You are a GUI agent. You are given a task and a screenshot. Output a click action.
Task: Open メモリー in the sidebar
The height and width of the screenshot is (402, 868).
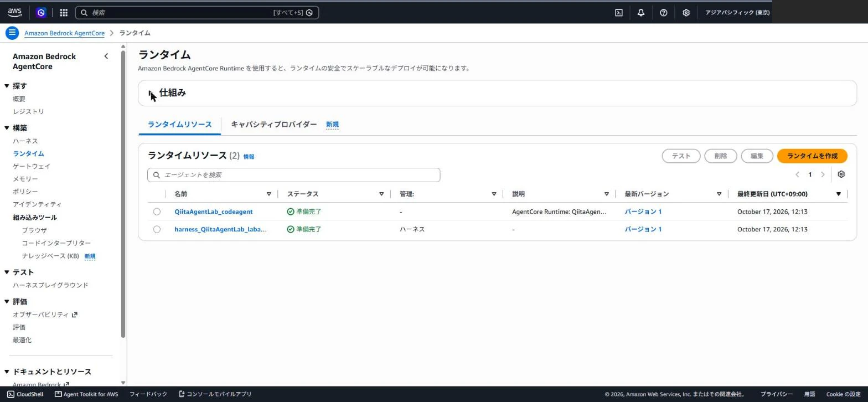click(25, 179)
